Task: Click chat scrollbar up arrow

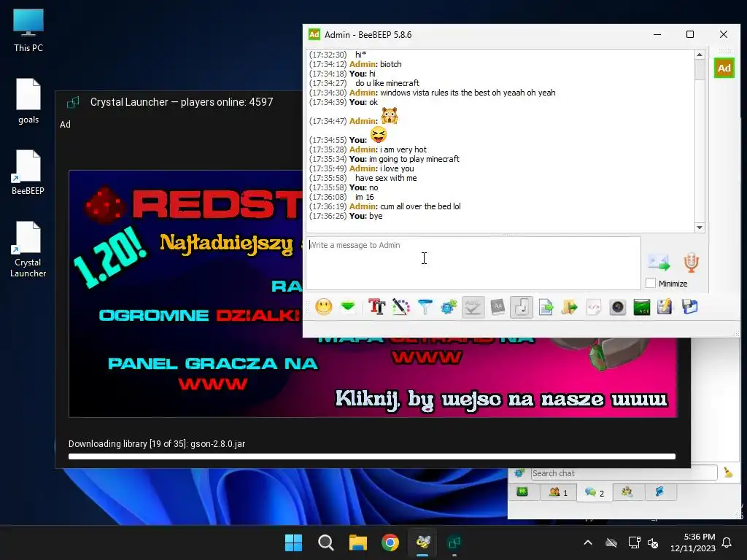Action: click(x=700, y=55)
